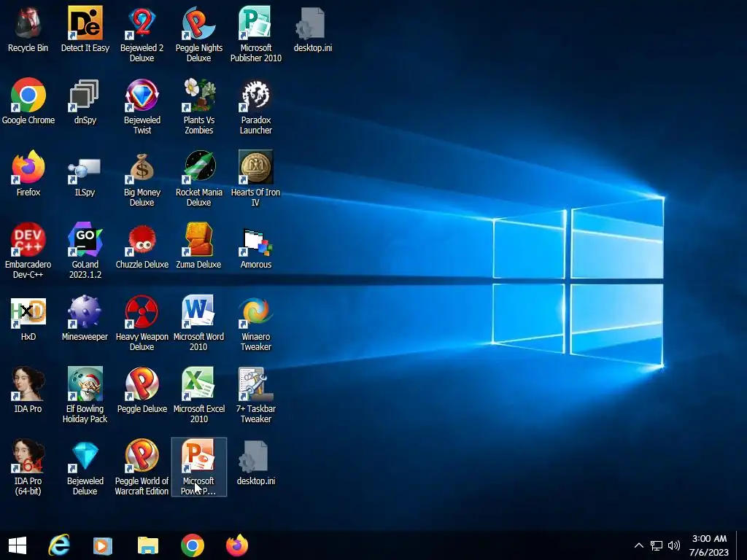The width and height of the screenshot is (747, 560).
Task: Click the Peggle Deluxe shortcut
Action: [x=142, y=391]
